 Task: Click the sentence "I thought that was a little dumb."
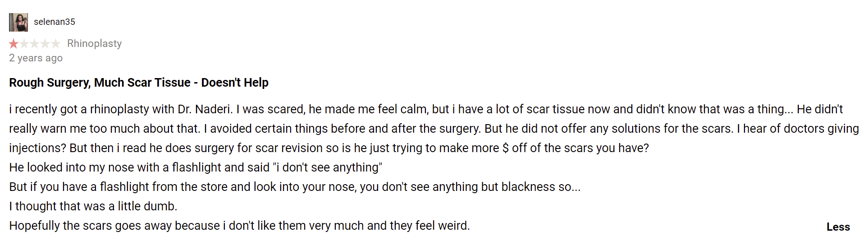93,206
